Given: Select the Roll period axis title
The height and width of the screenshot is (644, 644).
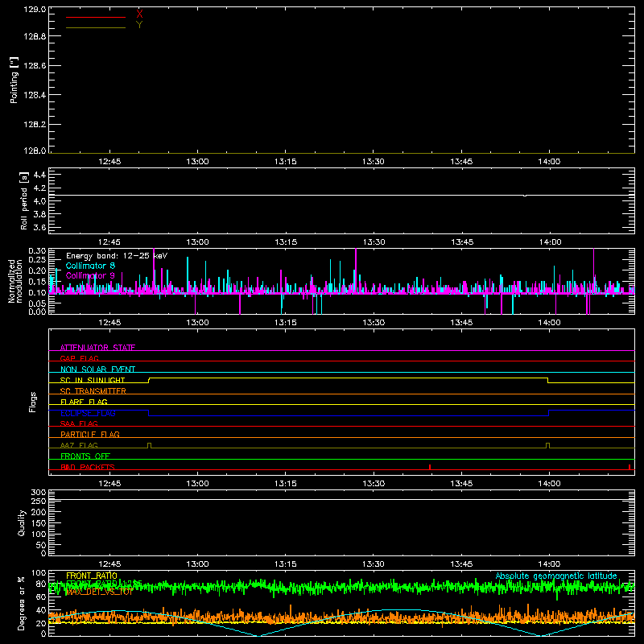Looking at the screenshot, I should [24, 200].
